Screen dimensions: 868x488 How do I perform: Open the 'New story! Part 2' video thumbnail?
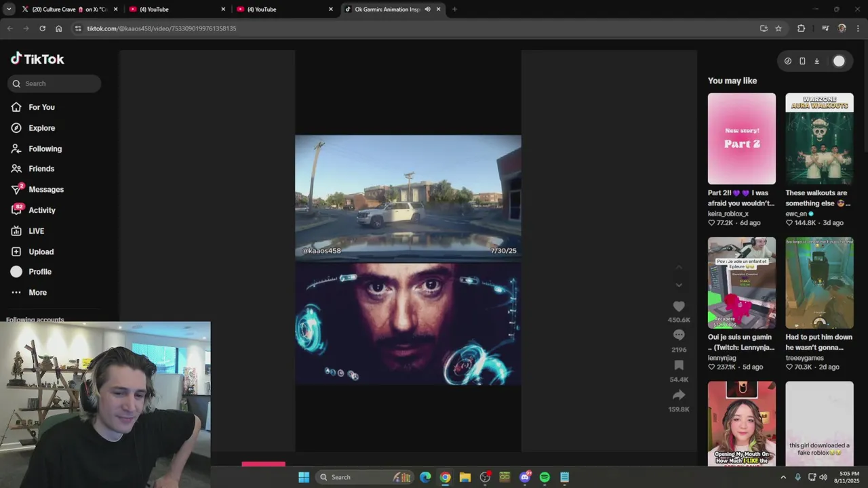coord(742,139)
